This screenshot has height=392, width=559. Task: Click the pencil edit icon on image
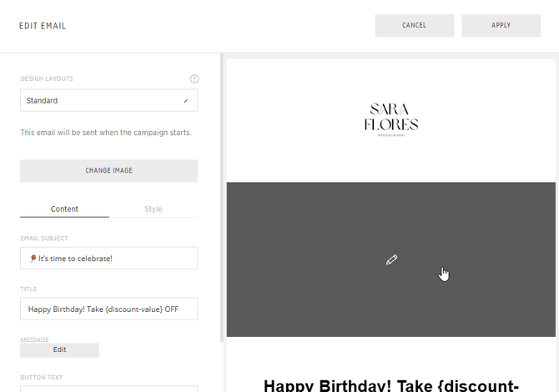(391, 259)
